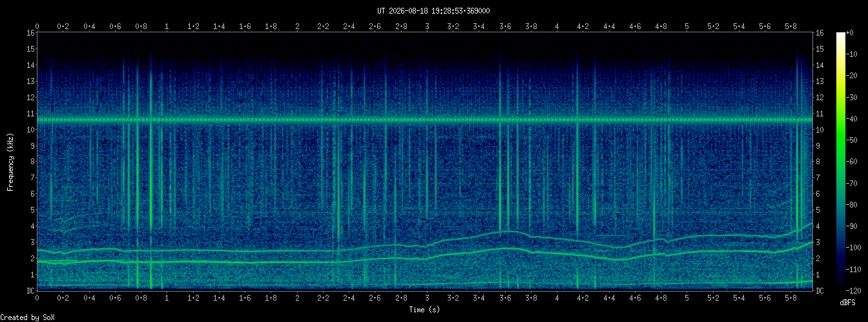Viewport: 868px width, 322px height.
Task: Click the UT 2026-08-18 timestamp title
Action: pyautogui.click(x=433, y=11)
